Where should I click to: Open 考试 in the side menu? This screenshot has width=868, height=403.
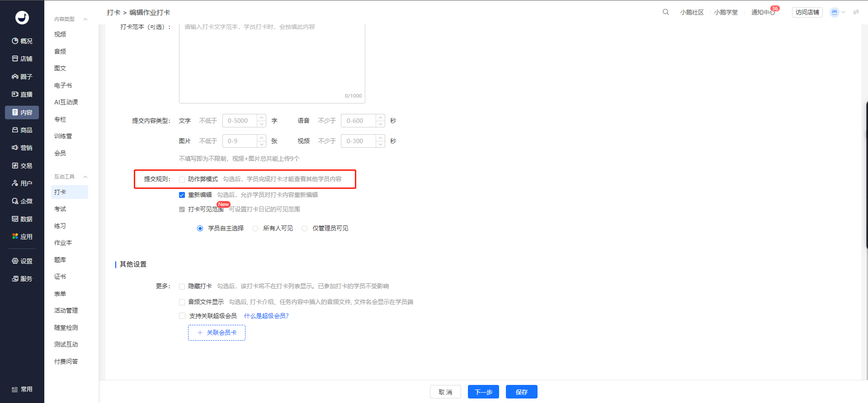click(x=60, y=209)
